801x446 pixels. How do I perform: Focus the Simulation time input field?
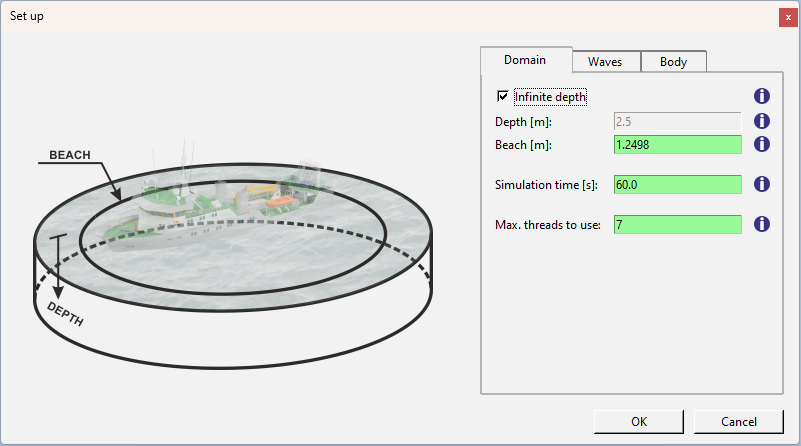click(677, 184)
